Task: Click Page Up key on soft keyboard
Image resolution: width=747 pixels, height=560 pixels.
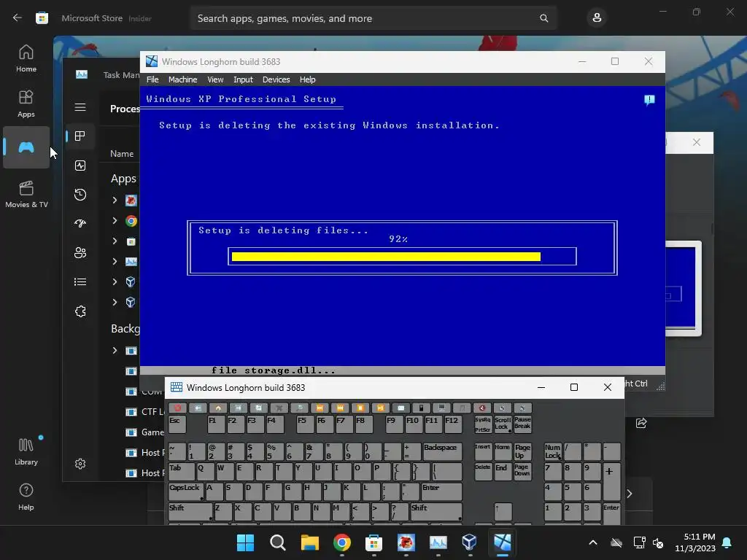Action: pos(522,451)
